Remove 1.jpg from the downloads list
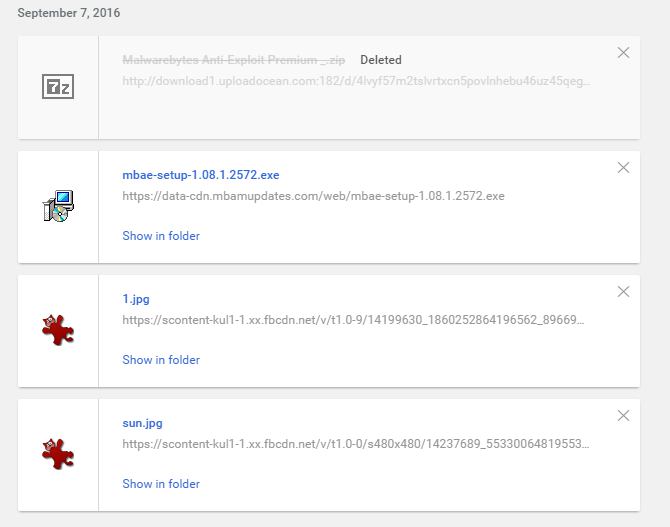This screenshot has height=527, width=670. (624, 292)
